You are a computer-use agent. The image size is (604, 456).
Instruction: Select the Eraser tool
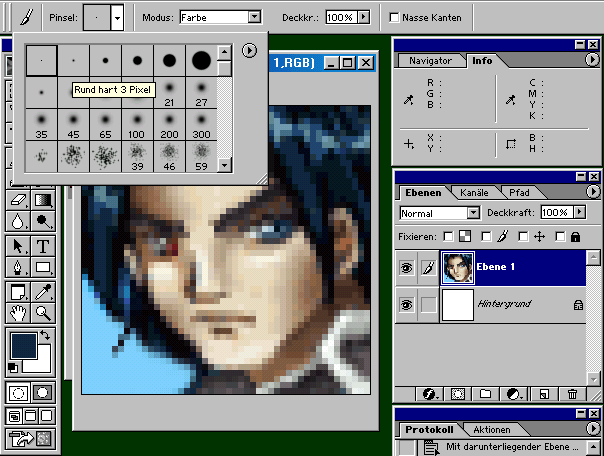click(18, 200)
